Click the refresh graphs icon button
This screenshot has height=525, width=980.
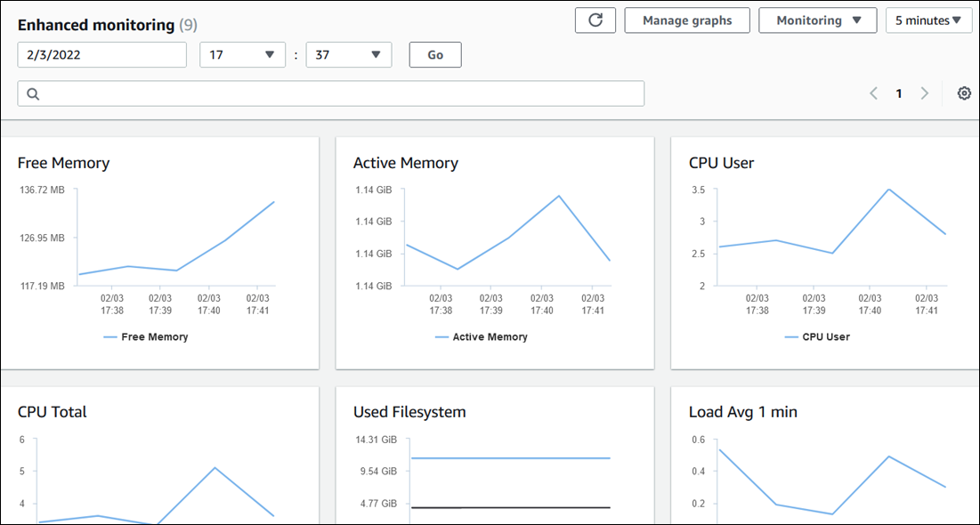point(595,20)
